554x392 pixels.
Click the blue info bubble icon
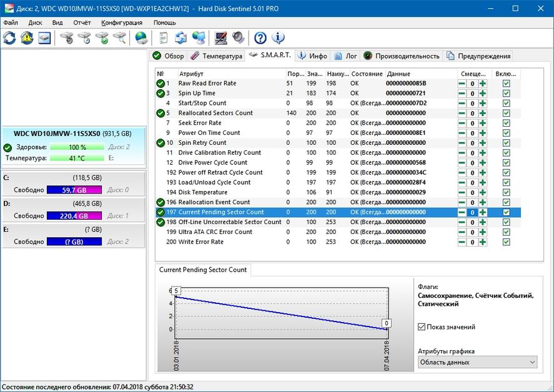(x=278, y=38)
